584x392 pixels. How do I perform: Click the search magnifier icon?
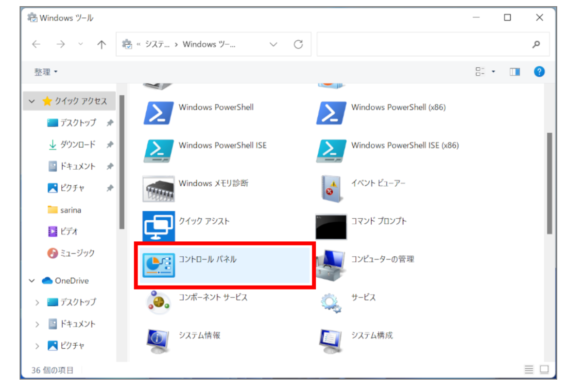point(536,44)
